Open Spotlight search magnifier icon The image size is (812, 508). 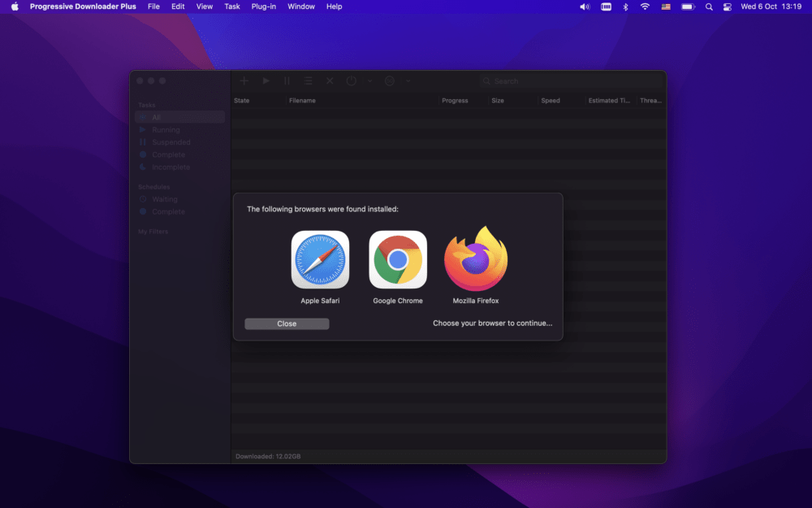coord(709,7)
